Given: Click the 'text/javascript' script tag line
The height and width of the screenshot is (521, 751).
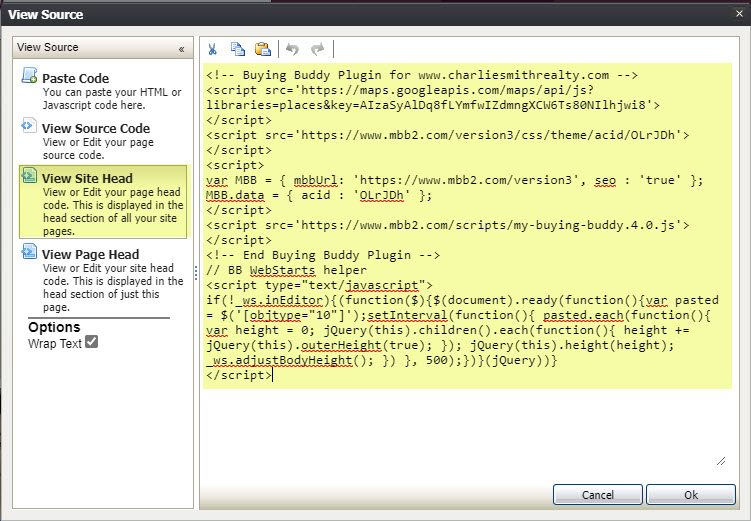Looking at the screenshot, I should (319, 285).
